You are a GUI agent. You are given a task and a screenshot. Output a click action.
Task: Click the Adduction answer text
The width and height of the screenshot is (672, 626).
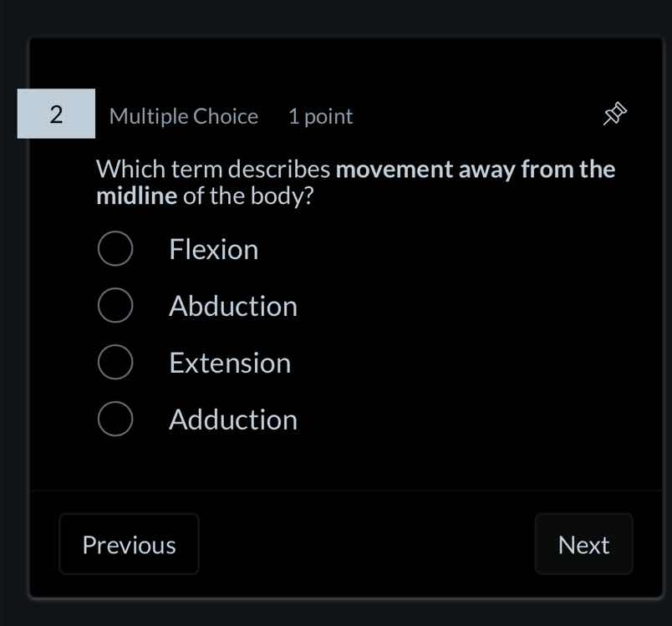(232, 419)
